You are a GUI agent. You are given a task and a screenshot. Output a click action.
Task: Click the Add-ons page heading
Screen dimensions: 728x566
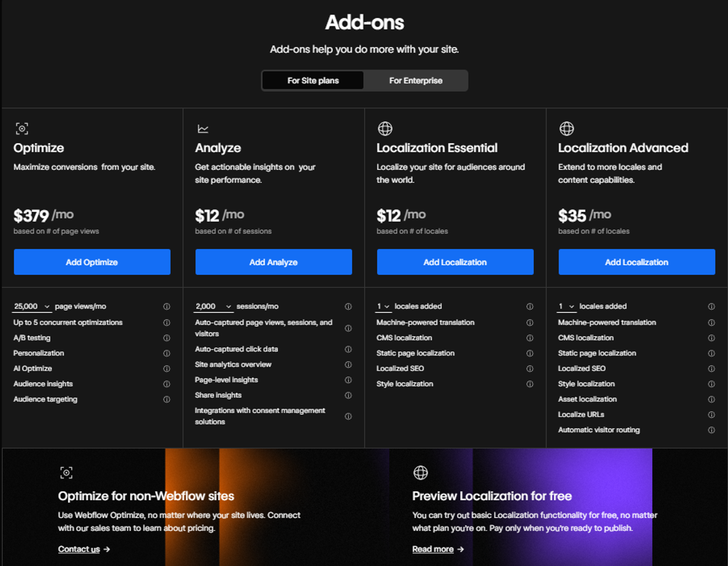(x=364, y=22)
